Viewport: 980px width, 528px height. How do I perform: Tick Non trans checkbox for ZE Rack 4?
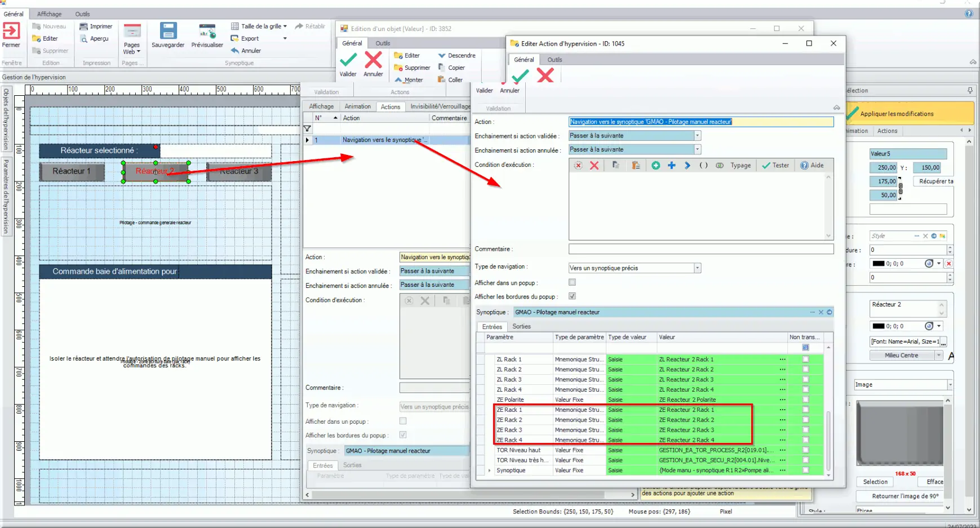[805, 440]
